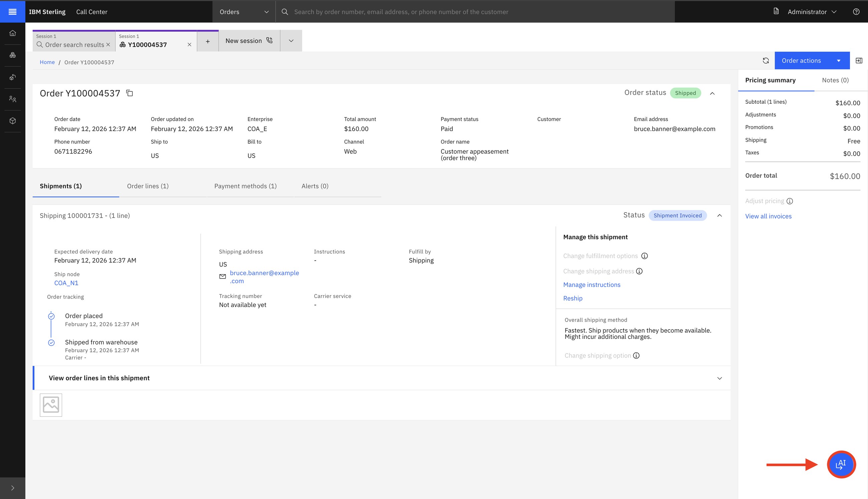
Task: Expand the left sidebar with bottom chevron
Action: [x=13, y=488]
